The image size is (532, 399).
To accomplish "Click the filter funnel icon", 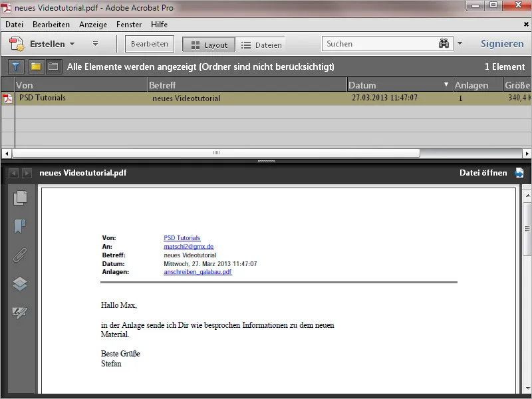I will click(x=16, y=66).
